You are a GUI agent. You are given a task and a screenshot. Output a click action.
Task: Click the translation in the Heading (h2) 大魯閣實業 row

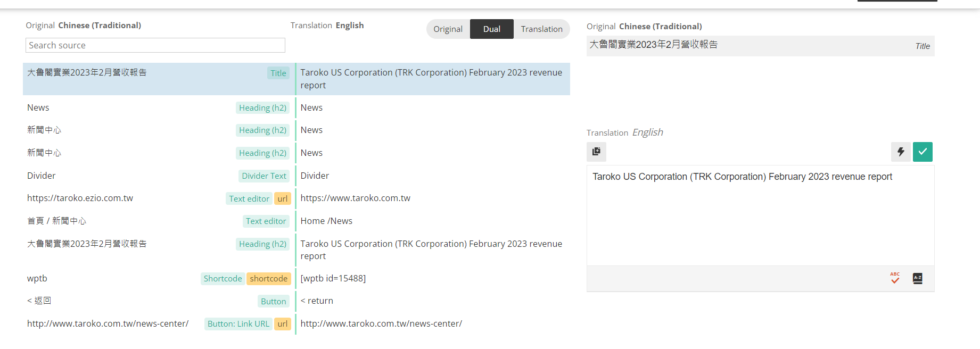pos(431,250)
